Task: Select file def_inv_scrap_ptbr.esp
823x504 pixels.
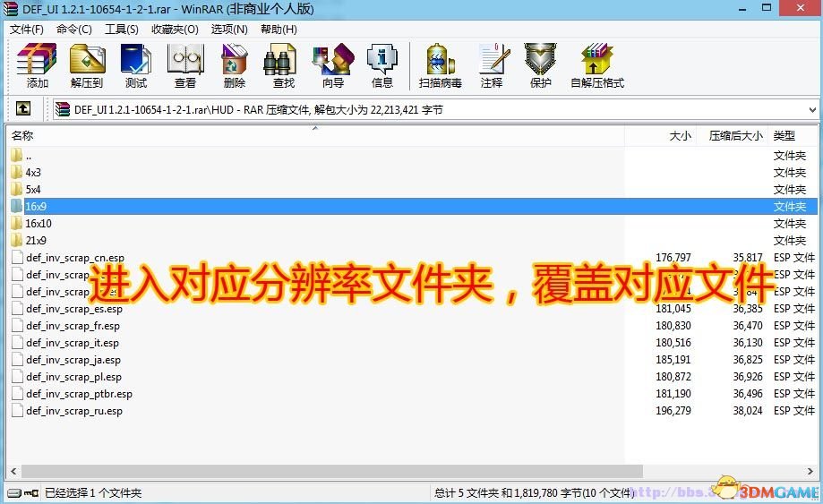Action: pyautogui.click(x=414, y=393)
